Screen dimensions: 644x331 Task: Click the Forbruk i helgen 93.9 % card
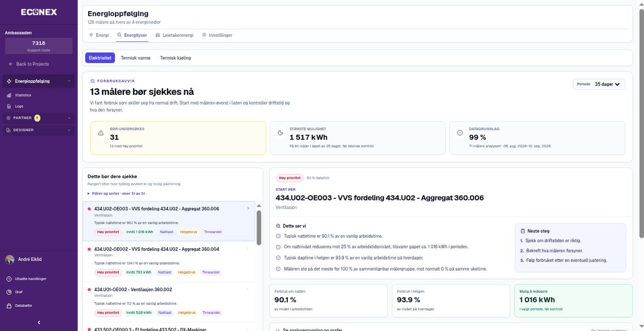[x=451, y=301]
